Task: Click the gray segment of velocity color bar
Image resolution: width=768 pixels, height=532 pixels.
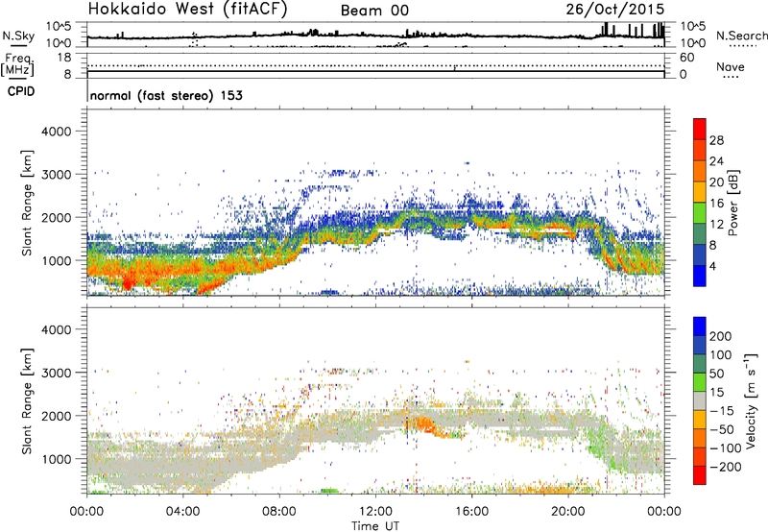Action: tap(700, 400)
